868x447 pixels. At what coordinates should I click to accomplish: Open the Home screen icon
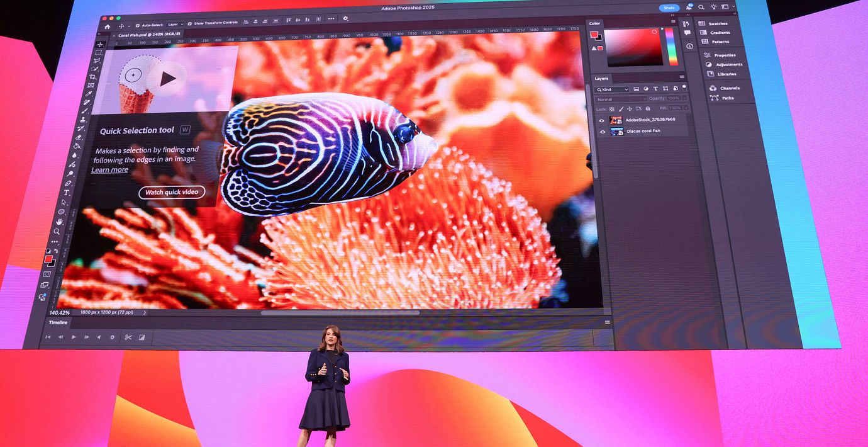pyautogui.click(x=107, y=26)
